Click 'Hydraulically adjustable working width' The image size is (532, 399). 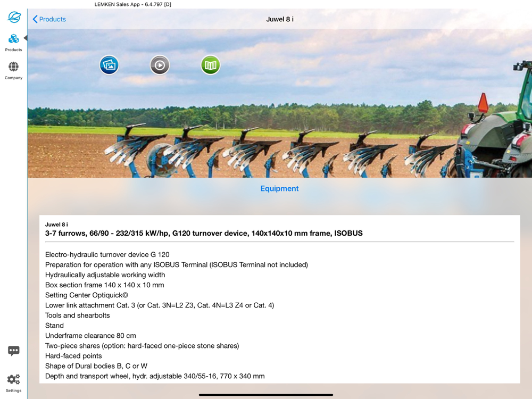point(105,275)
